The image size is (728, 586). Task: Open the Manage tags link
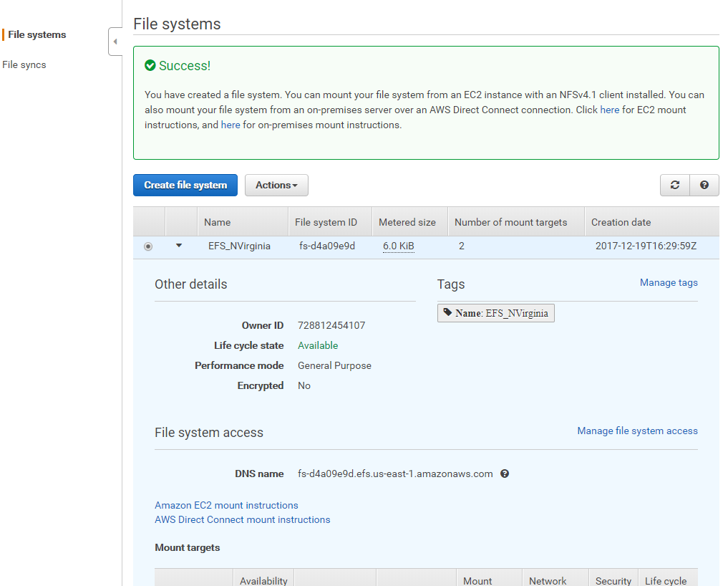click(x=669, y=282)
